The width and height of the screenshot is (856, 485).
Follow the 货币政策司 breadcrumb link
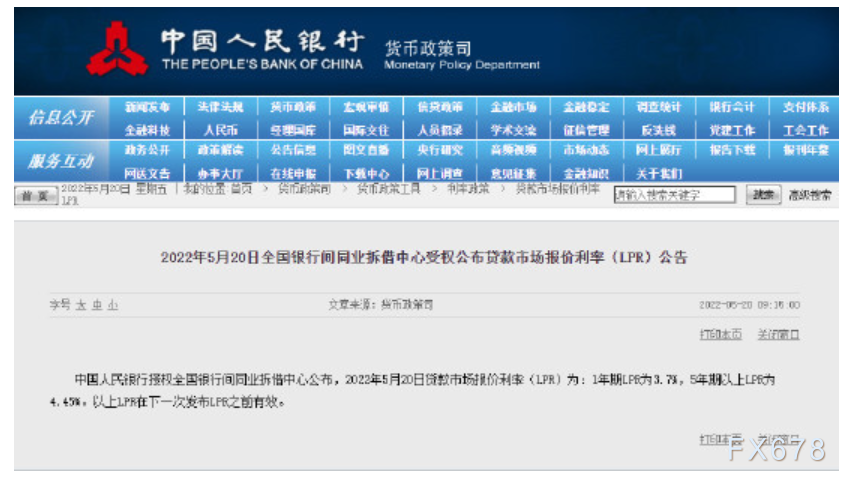[x=305, y=189]
